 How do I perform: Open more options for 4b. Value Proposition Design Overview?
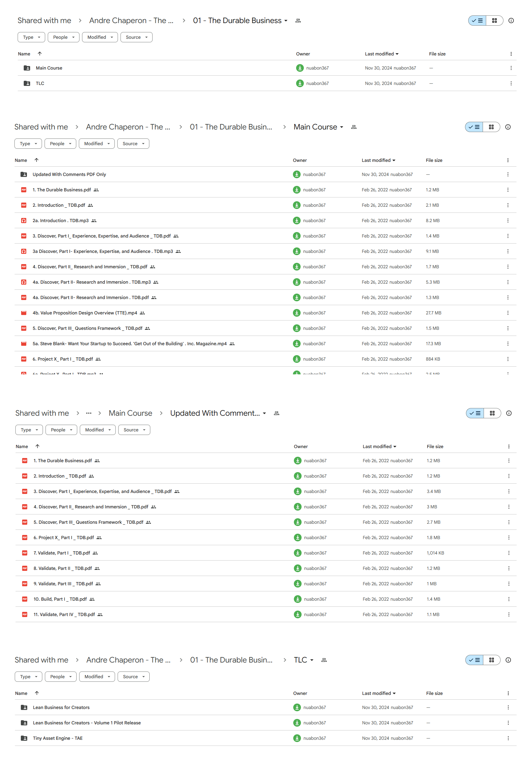point(508,313)
